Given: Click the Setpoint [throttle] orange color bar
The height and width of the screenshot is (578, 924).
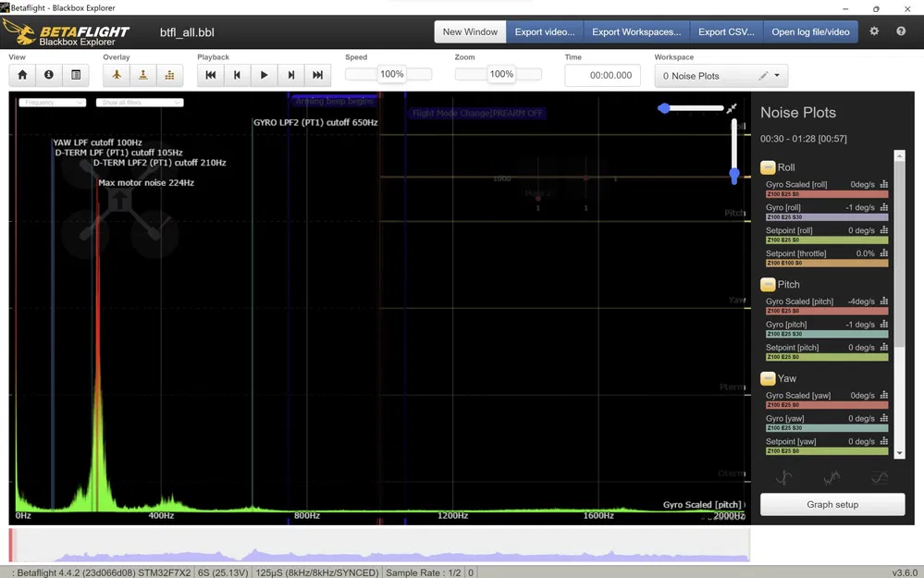Looking at the screenshot, I should tap(827, 263).
